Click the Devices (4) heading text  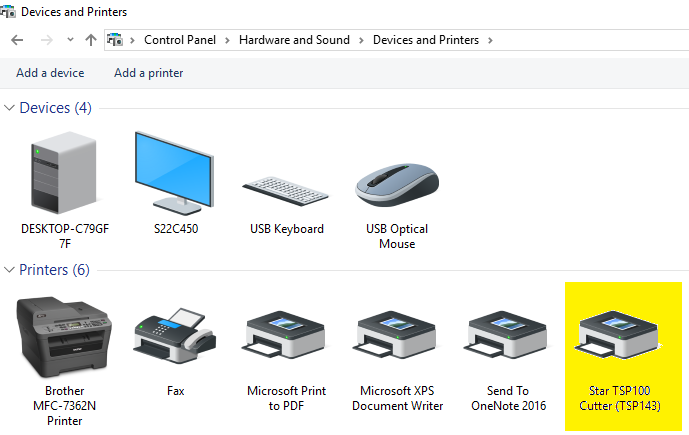tap(55, 108)
